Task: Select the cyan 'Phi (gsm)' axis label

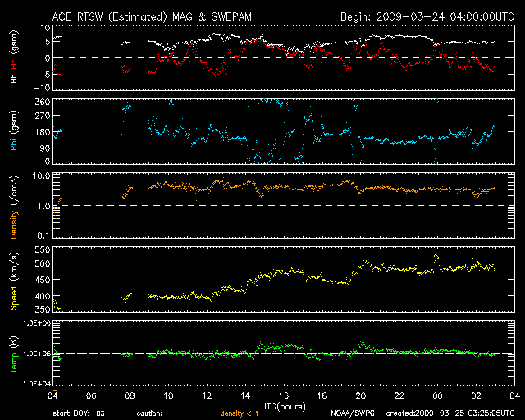Action: (14, 131)
